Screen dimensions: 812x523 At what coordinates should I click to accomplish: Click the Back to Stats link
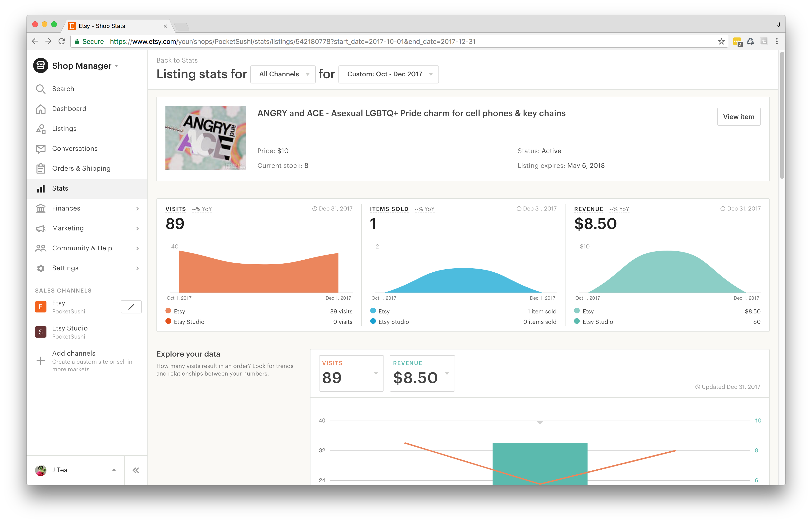177,60
